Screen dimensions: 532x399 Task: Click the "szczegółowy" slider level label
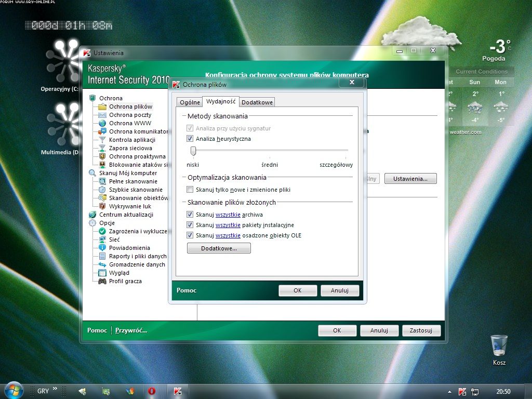tap(336, 165)
